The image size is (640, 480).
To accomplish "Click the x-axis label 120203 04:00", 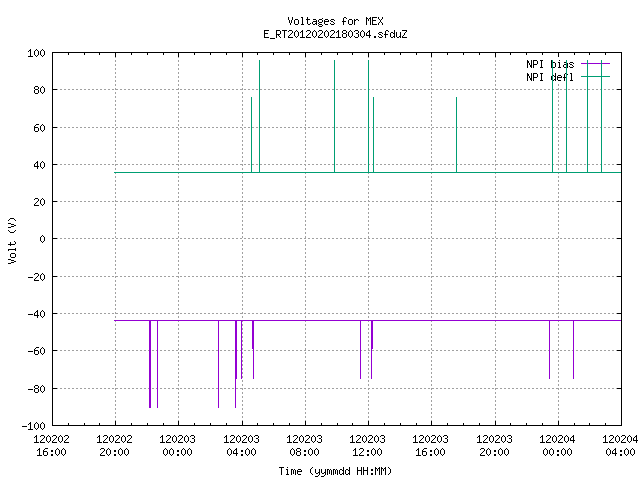I will click(x=242, y=446).
